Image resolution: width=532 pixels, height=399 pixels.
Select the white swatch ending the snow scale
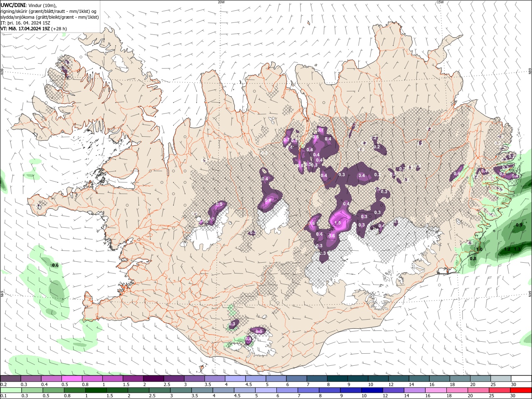tap(521, 379)
